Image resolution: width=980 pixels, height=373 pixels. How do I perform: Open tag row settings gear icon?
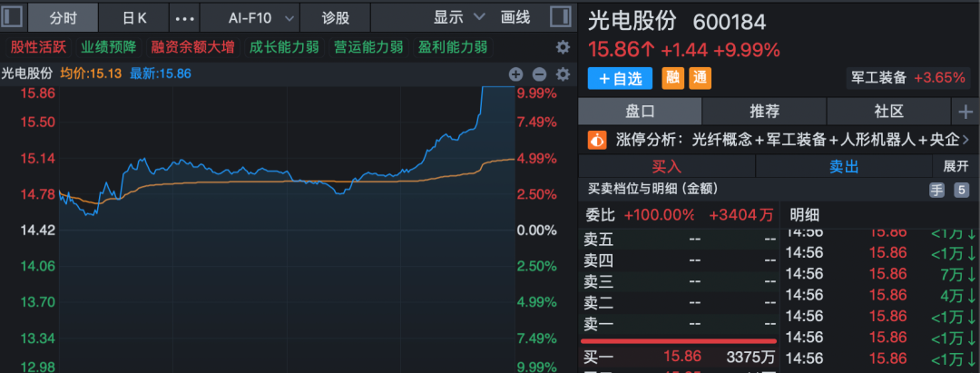click(x=563, y=47)
